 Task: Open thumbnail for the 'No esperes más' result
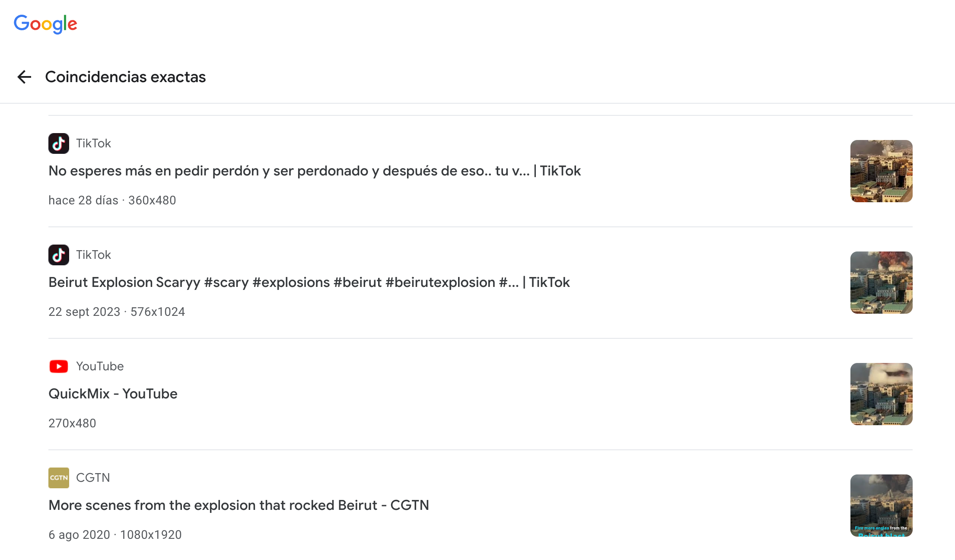point(881,171)
